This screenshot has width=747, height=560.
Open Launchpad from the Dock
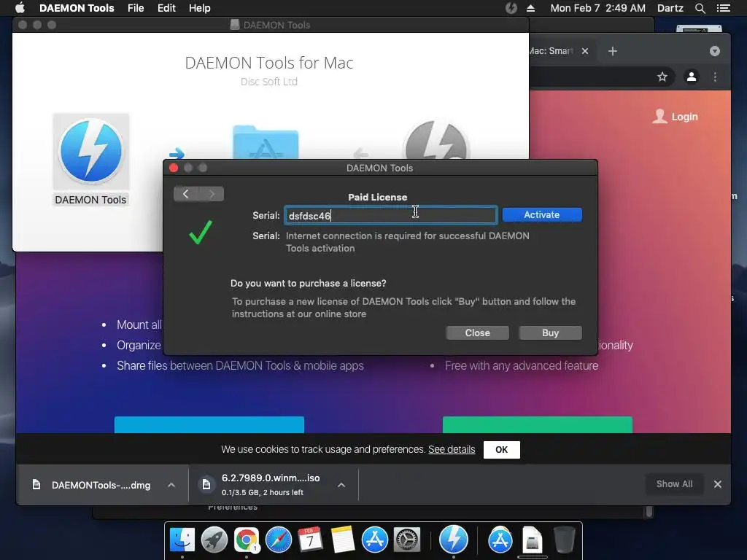point(214,540)
